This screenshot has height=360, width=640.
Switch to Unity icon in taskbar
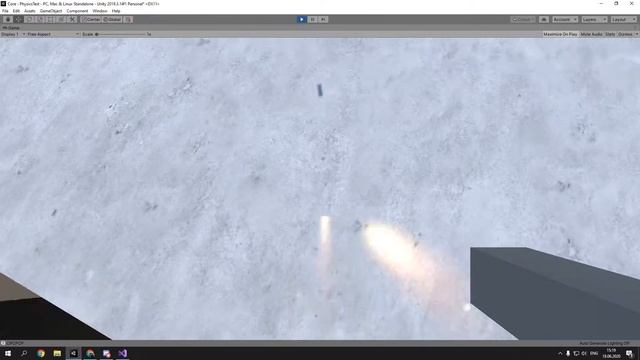click(x=73, y=353)
